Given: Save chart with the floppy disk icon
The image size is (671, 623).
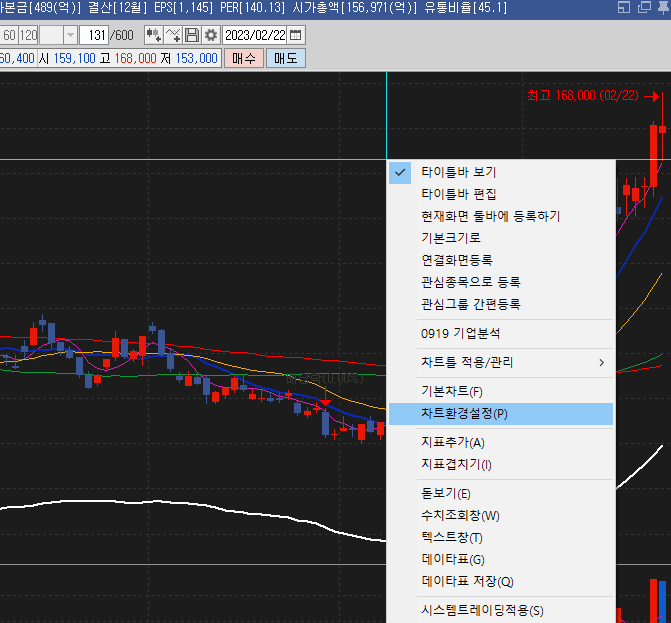Looking at the screenshot, I should tap(192, 35).
